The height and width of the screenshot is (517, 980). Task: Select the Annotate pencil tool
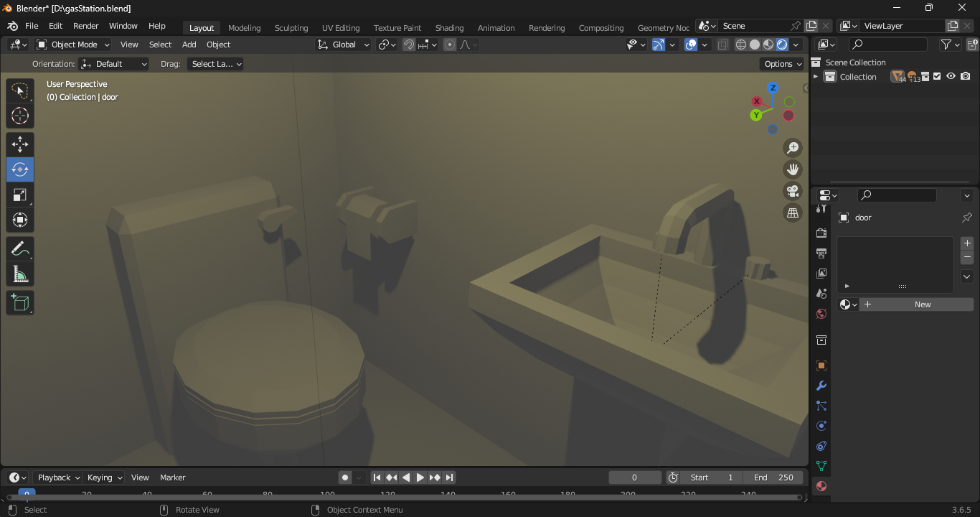coord(20,249)
